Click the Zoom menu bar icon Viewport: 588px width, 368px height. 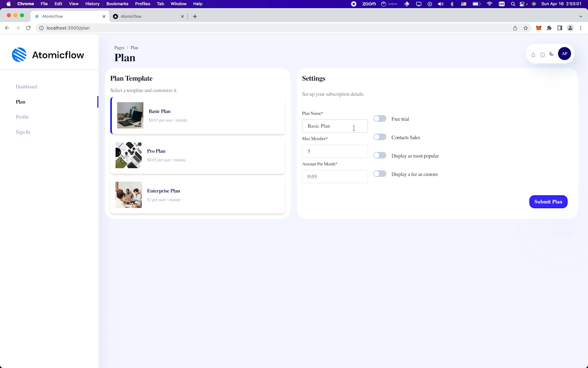369,4
